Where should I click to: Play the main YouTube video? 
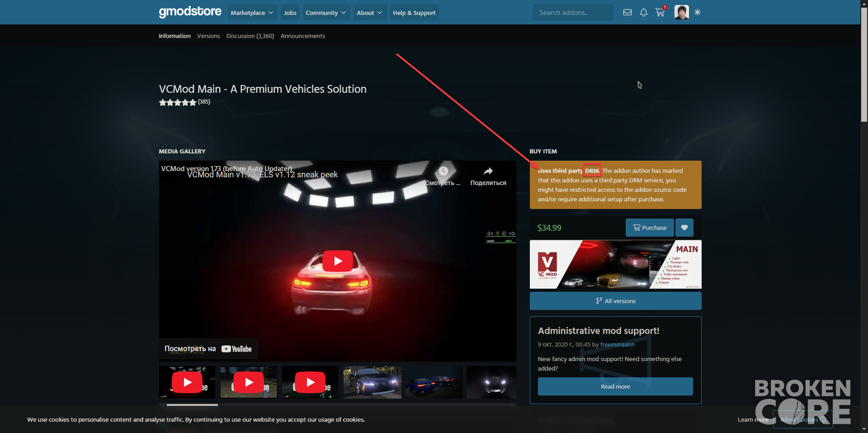tap(337, 261)
